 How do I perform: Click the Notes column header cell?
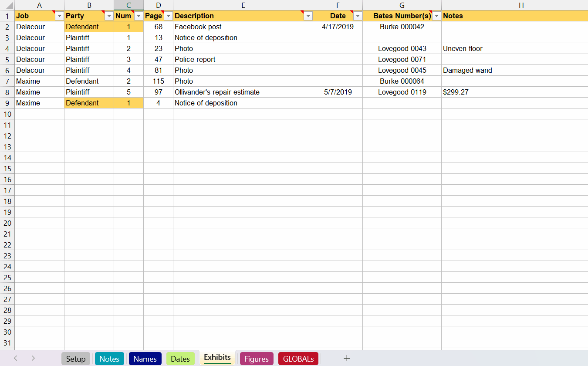[515, 16]
